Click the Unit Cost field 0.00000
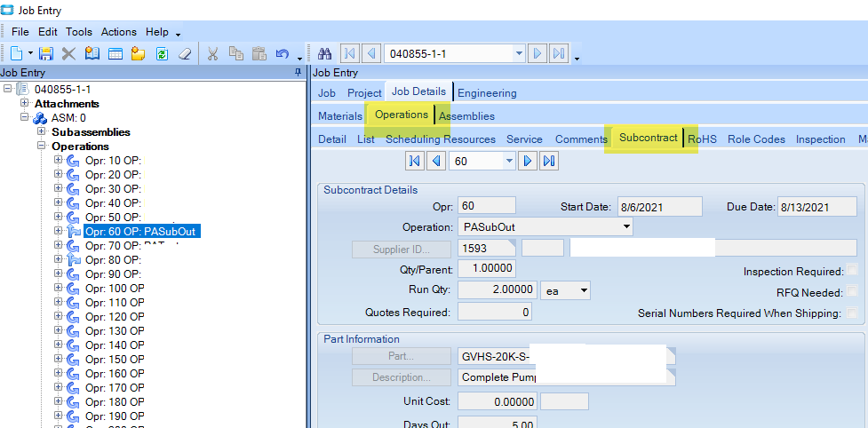 point(497,402)
